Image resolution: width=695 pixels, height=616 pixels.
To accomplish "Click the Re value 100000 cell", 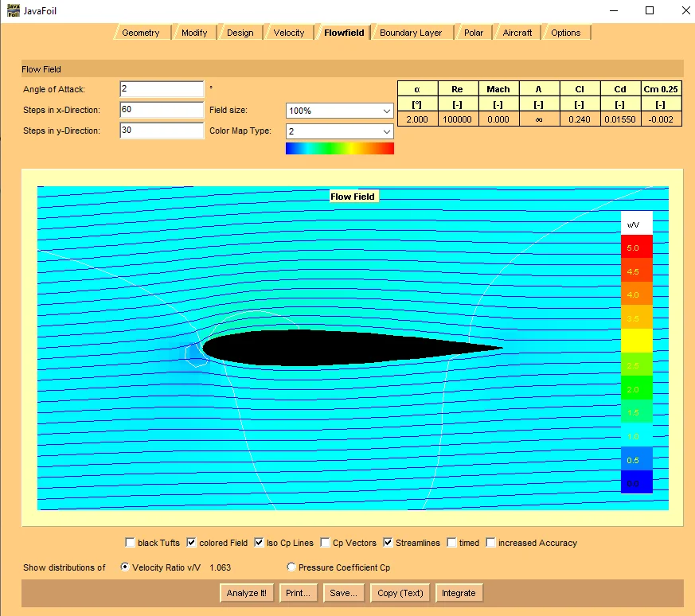I will point(458,119).
